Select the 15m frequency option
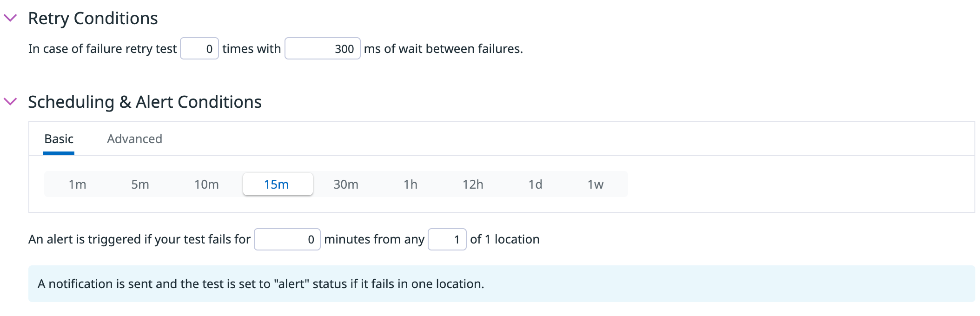The image size is (980, 316). point(278,184)
